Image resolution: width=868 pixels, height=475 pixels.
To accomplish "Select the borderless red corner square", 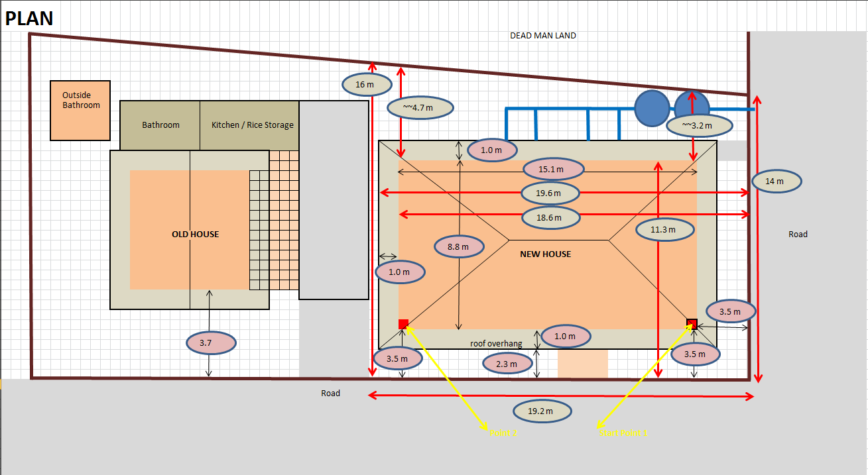I will click(403, 324).
